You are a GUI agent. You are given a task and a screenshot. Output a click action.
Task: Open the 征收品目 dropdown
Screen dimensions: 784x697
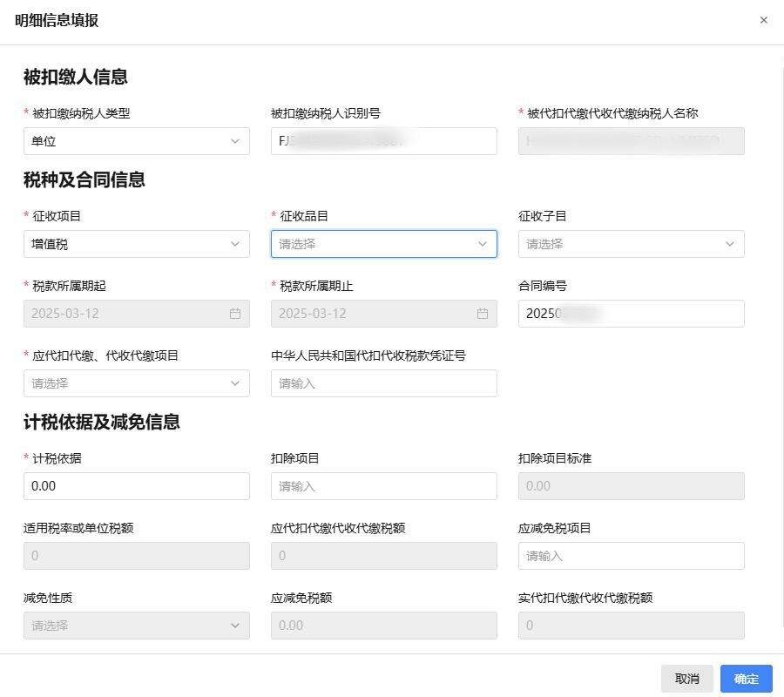coord(384,244)
